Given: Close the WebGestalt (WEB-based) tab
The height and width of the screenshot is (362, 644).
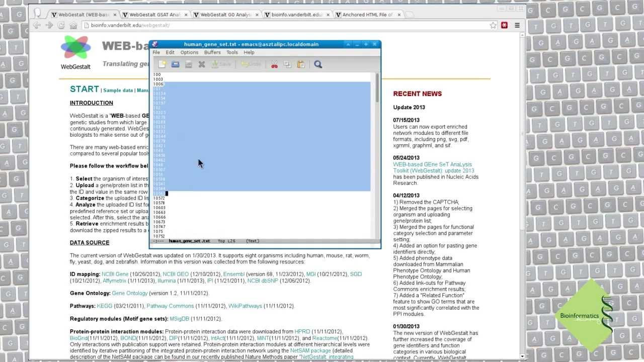Looking at the screenshot, I should point(115,15).
